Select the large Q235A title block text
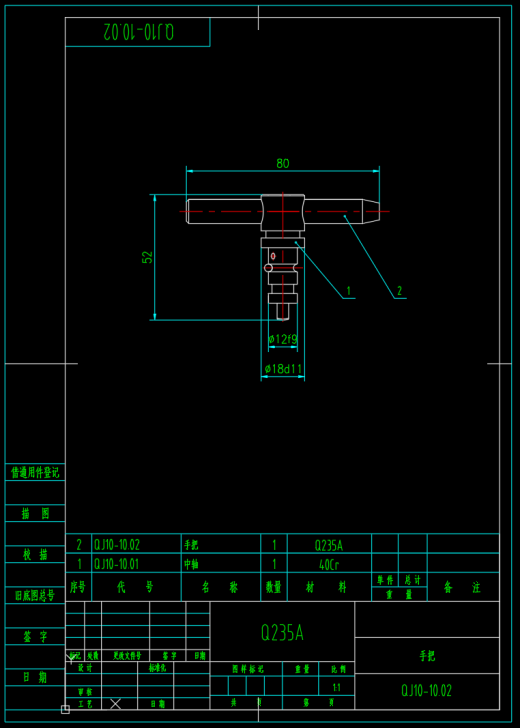This screenshot has width=520, height=728. [x=282, y=632]
